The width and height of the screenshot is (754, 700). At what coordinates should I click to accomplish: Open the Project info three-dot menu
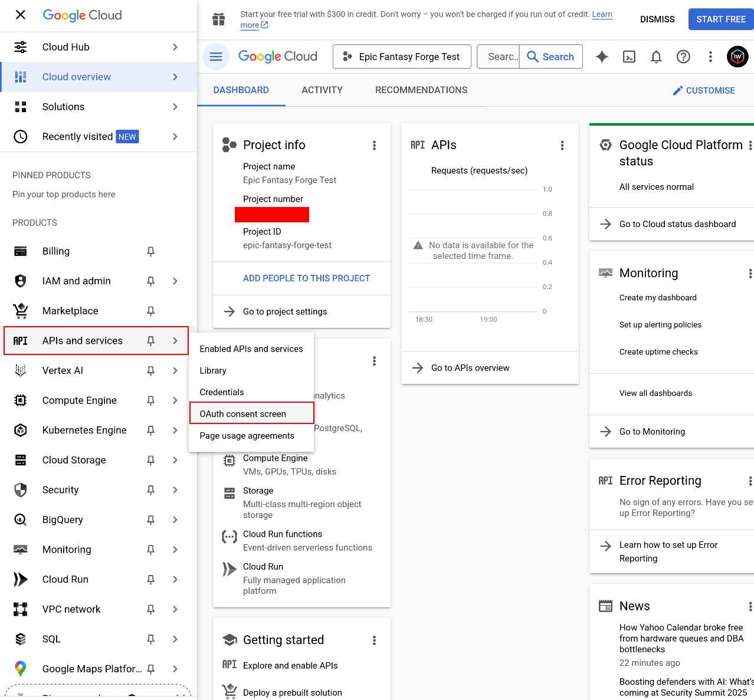coord(374,145)
